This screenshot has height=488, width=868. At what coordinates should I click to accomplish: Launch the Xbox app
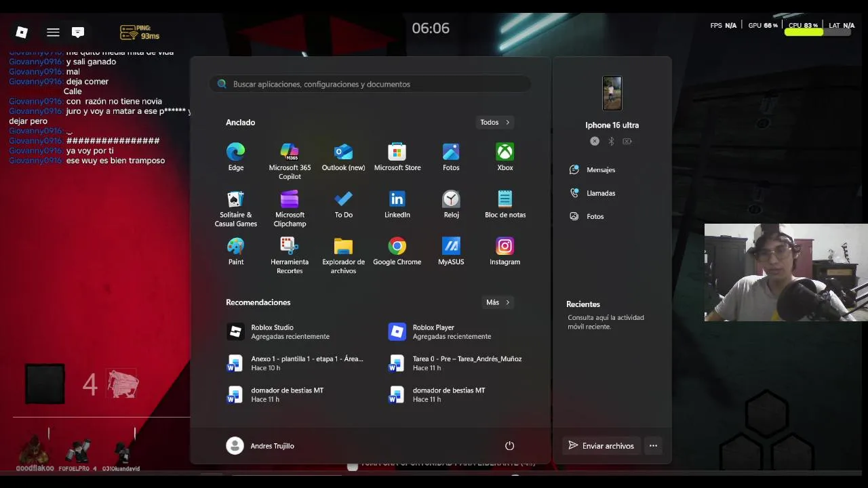click(505, 157)
